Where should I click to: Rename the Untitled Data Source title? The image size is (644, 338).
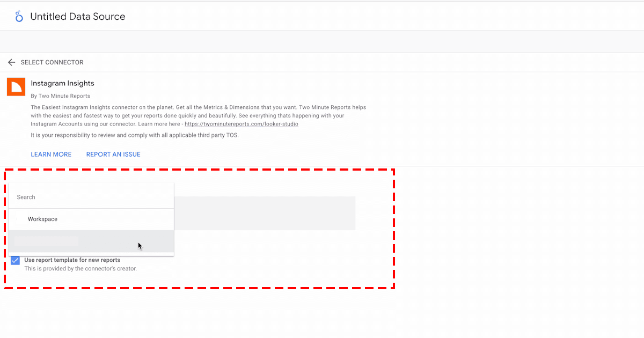78,17
